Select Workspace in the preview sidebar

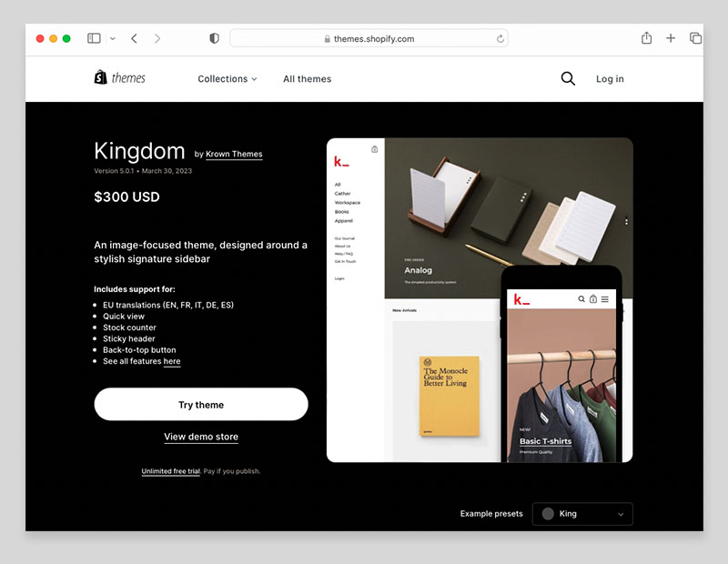tap(348, 203)
